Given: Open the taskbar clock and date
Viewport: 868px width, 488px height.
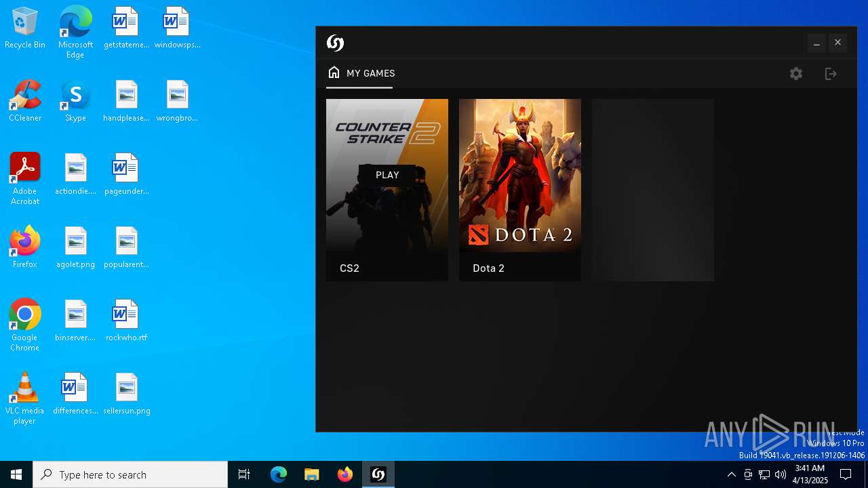Looking at the screenshot, I should [810, 474].
